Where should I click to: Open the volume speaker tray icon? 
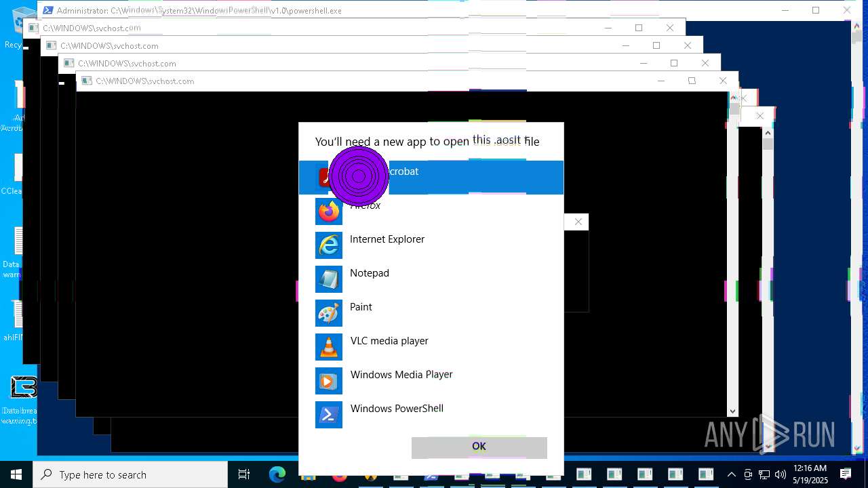[x=780, y=474]
